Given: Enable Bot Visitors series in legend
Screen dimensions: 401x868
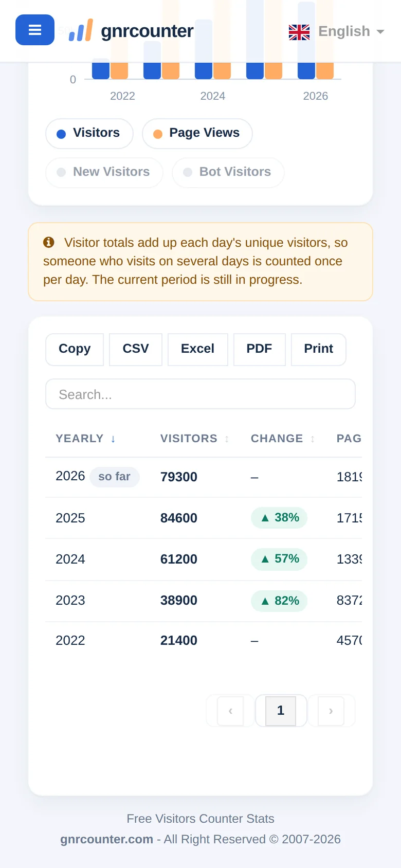Looking at the screenshot, I should click(228, 172).
